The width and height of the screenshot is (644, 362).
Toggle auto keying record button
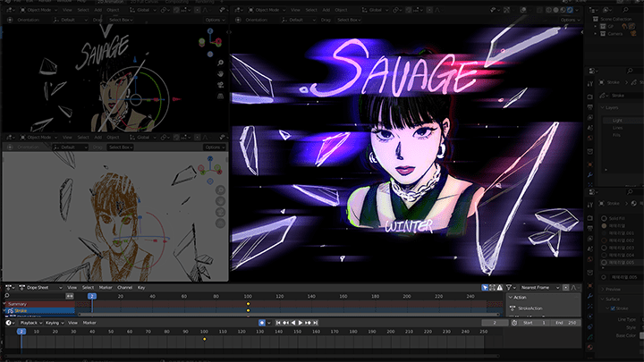point(261,323)
